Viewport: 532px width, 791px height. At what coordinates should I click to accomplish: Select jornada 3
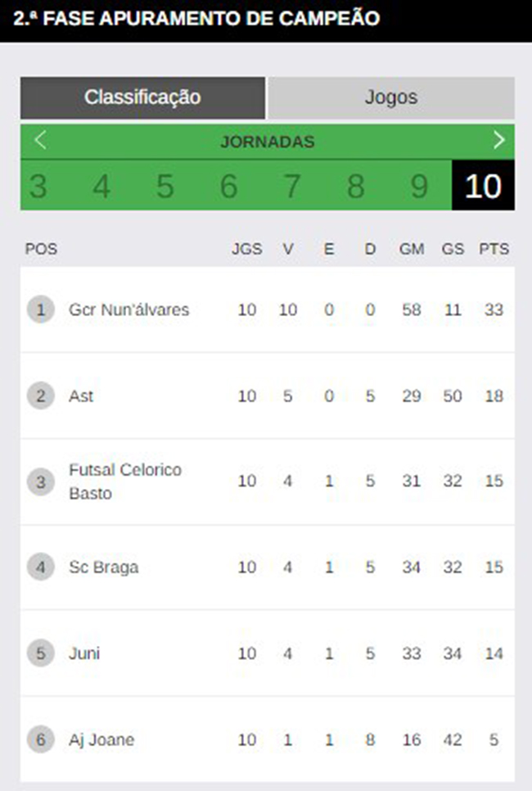point(38,186)
